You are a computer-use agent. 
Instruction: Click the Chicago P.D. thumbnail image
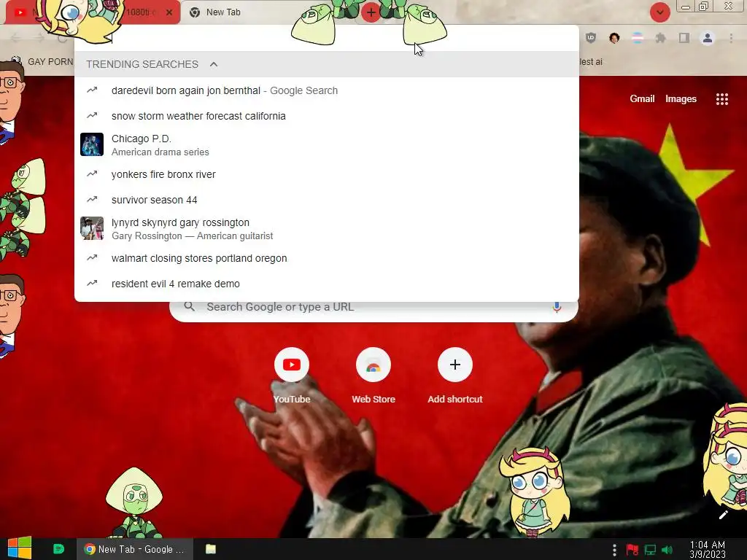[x=92, y=144]
